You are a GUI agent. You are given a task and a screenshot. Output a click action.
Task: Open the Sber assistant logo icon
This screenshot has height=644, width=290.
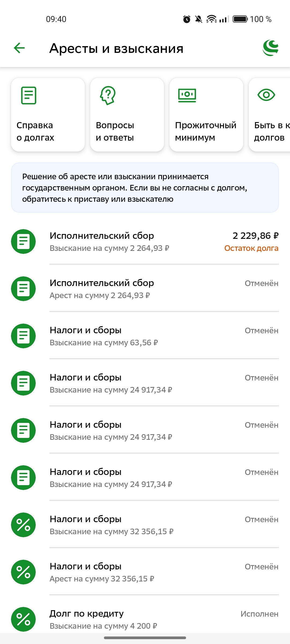[x=270, y=48]
